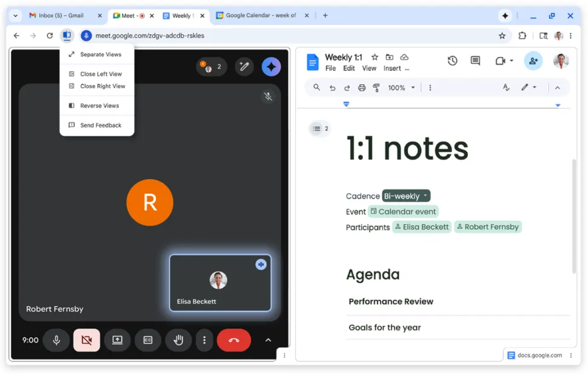Mute the microphone in Meet
This screenshot has width=588, height=374.
(56, 340)
